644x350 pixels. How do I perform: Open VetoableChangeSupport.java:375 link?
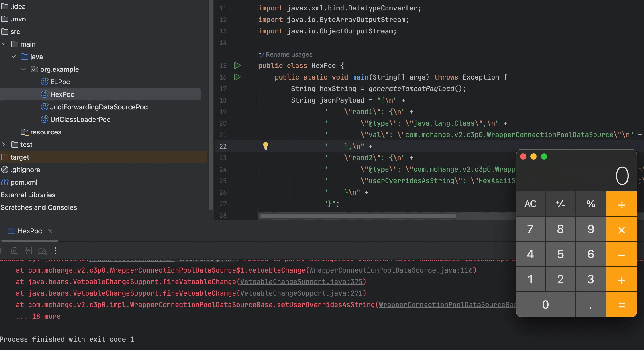(x=301, y=282)
